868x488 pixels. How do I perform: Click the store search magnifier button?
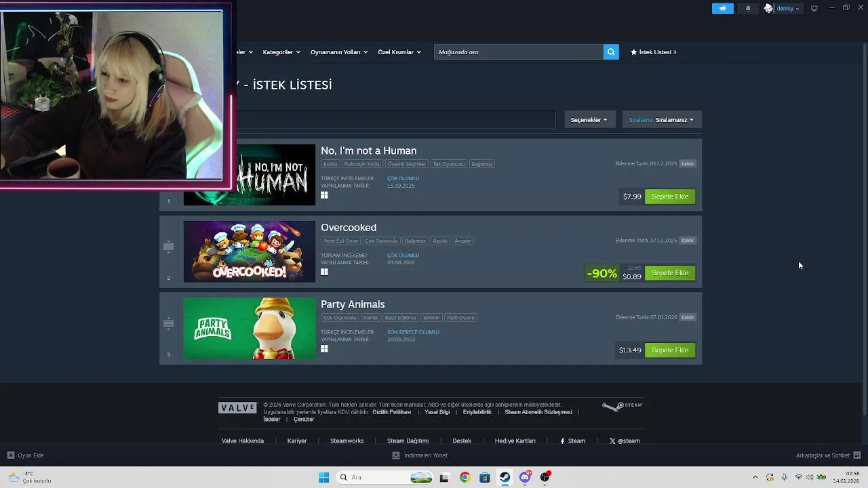pos(611,52)
